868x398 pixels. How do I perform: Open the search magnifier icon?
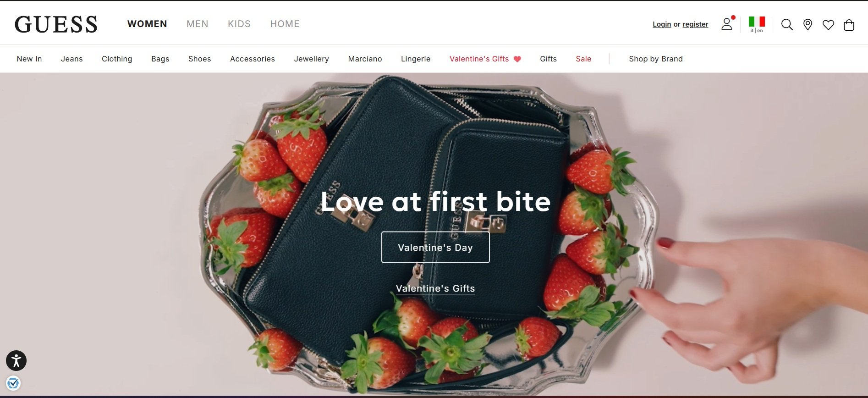pos(787,24)
